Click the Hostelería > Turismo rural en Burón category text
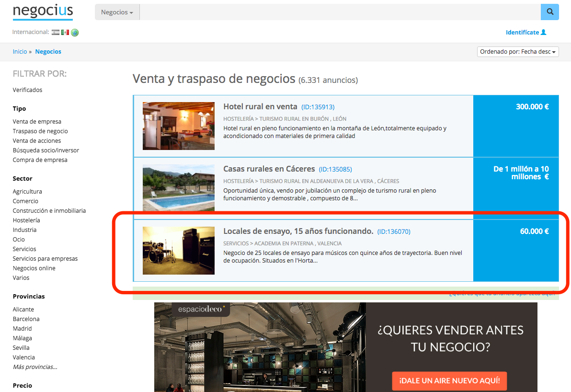Screen dimensions: 571x392 click(x=285, y=119)
